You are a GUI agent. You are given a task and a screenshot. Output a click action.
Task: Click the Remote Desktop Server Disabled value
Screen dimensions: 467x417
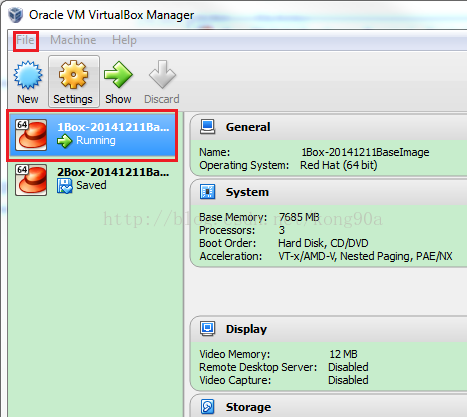(348, 367)
